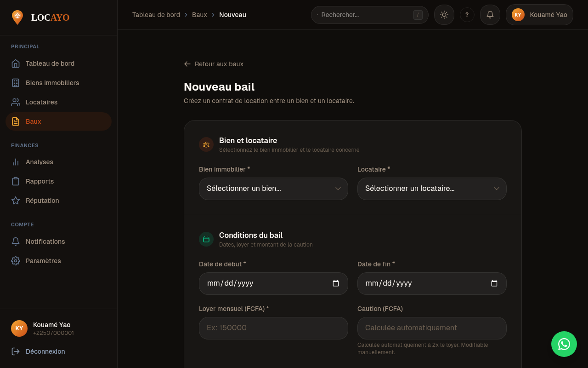
Task: Toggle the light/dark theme sun icon
Action: pyautogui.click(x=444, y=15)
